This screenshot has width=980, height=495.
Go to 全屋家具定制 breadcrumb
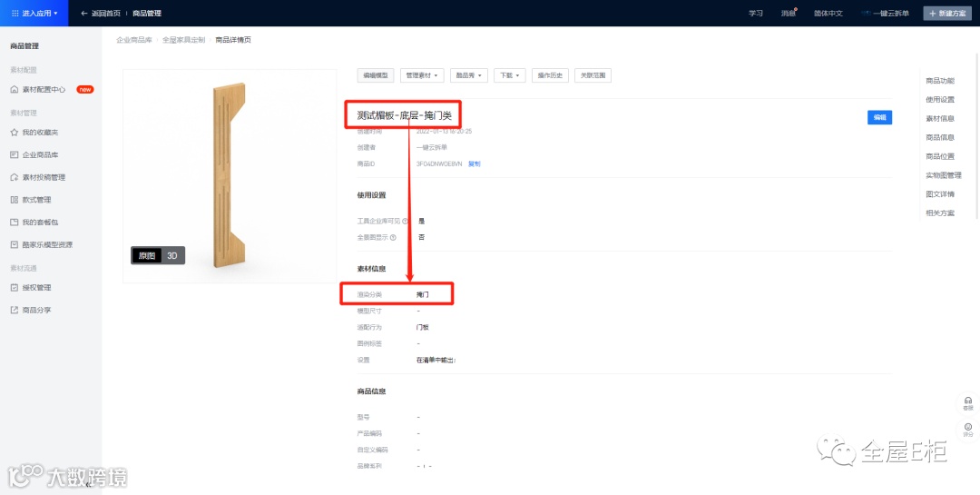click(183, 40)
